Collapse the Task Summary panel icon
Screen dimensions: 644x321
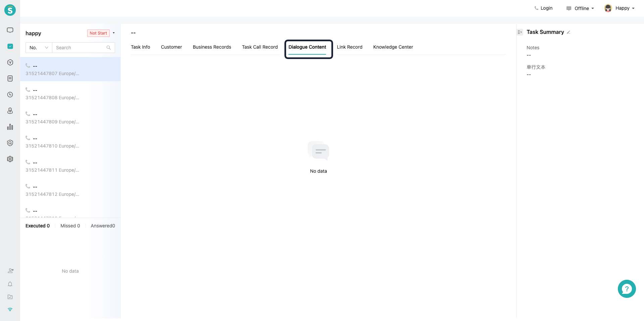pyautogui.click(x=520, y=32)
